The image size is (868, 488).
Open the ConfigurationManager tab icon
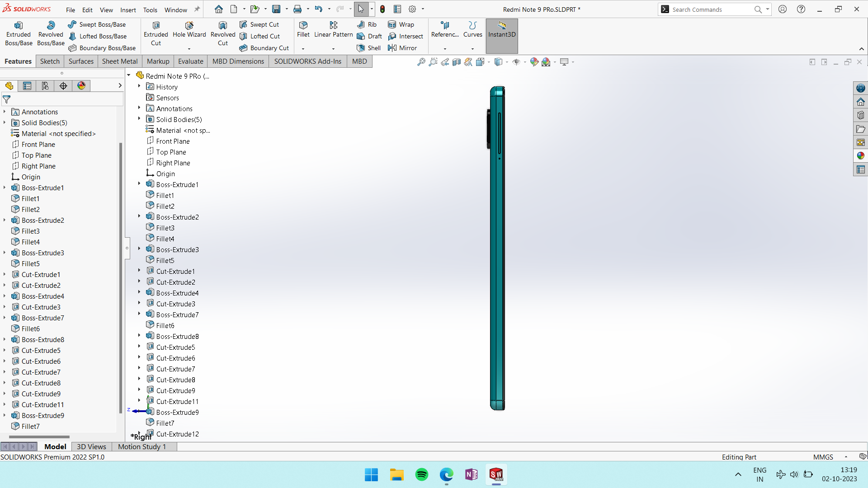pos(45,86)
